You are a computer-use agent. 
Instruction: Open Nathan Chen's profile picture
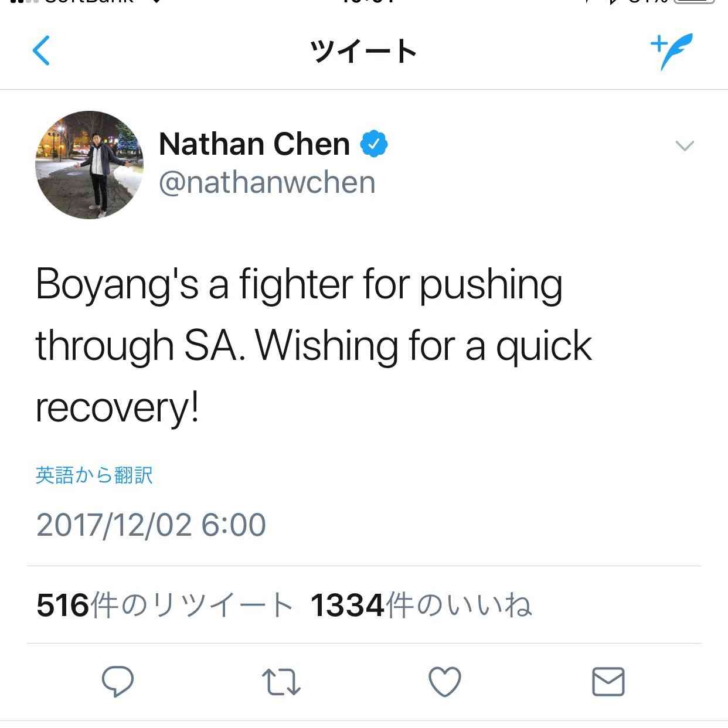(x=90, y=165)
